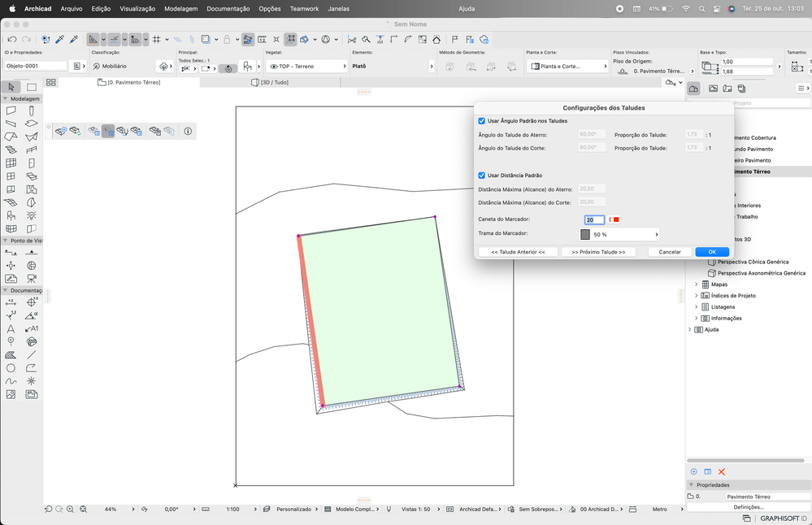Screen dimensions: 812x525
Task: Toggle the grid snap button
Action: click(x=156, y=39)
